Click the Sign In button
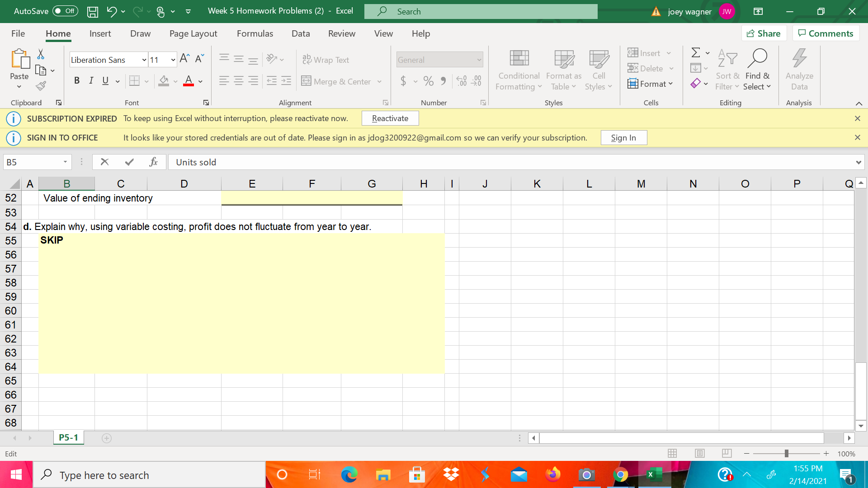Image resolution: width=868 pixels, height=488 pixels. pyautogui.click(x=623, y=137)
